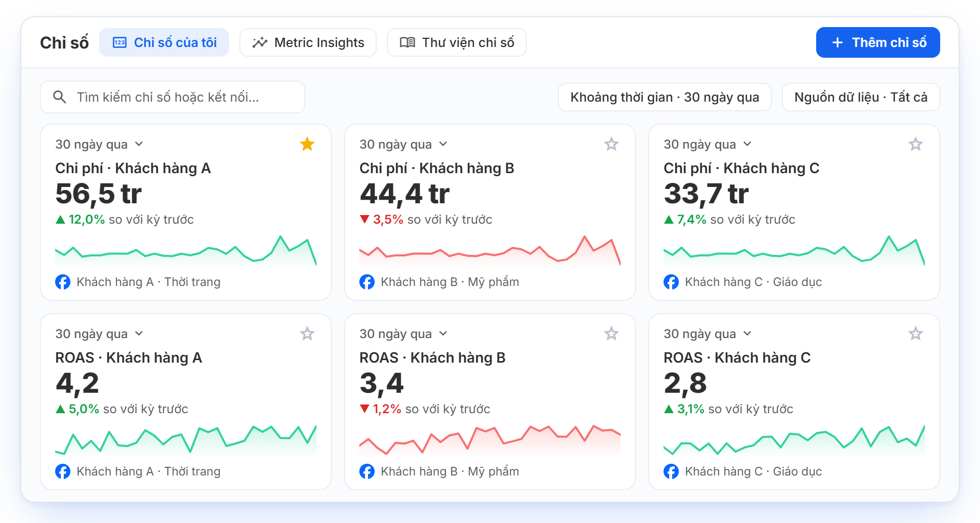Select the ROAS · Khách hàng A title
980x523 pixels.
point(129,358)
